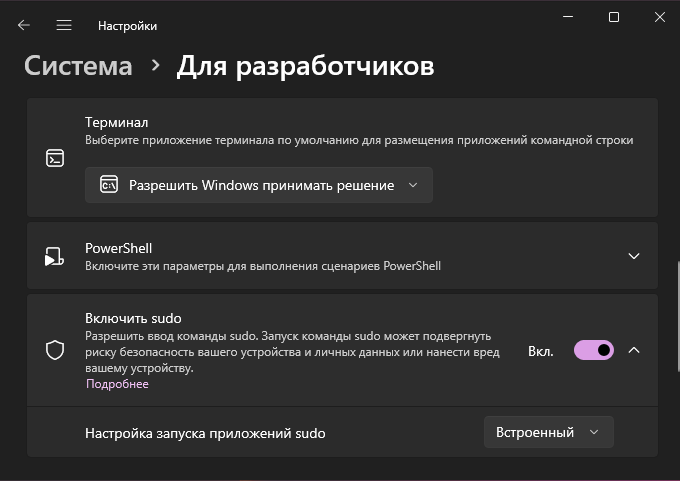
Task: Navigate to Система breadcrumb
Action: click(x=78, y=66)
